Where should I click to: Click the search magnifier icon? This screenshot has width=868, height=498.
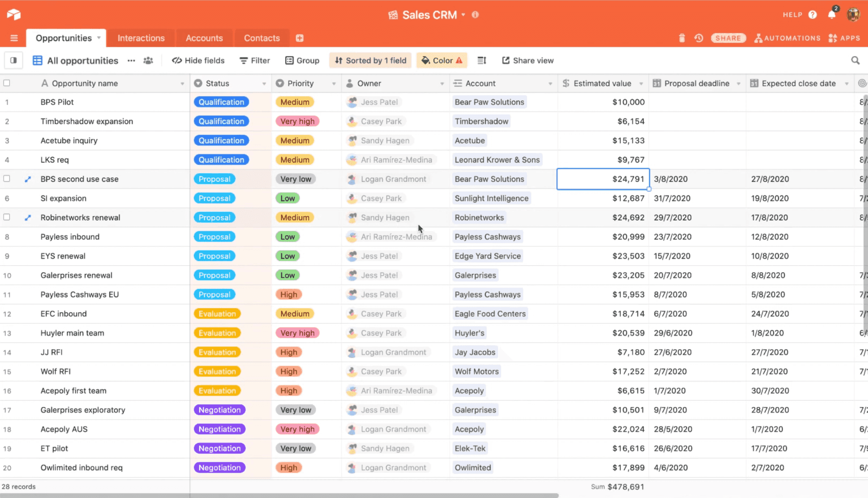[x=855, y=61]
